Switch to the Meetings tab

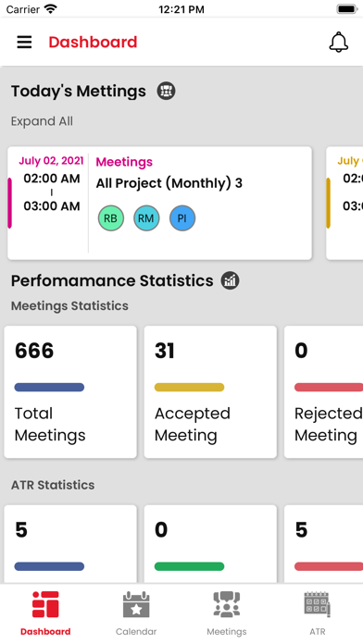coord(227,613)
